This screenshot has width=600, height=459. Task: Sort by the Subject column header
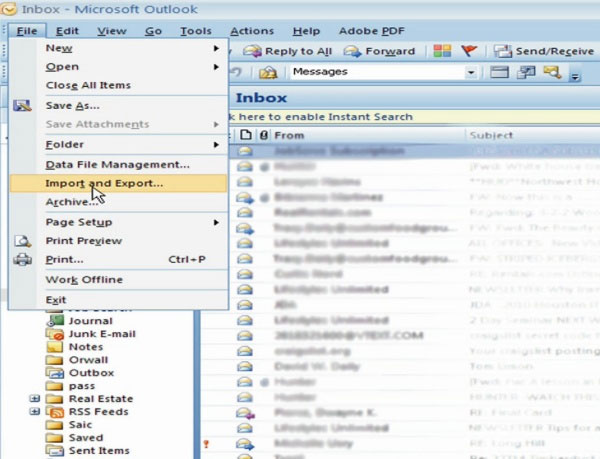pyautogui.click(x=533, y=135)
